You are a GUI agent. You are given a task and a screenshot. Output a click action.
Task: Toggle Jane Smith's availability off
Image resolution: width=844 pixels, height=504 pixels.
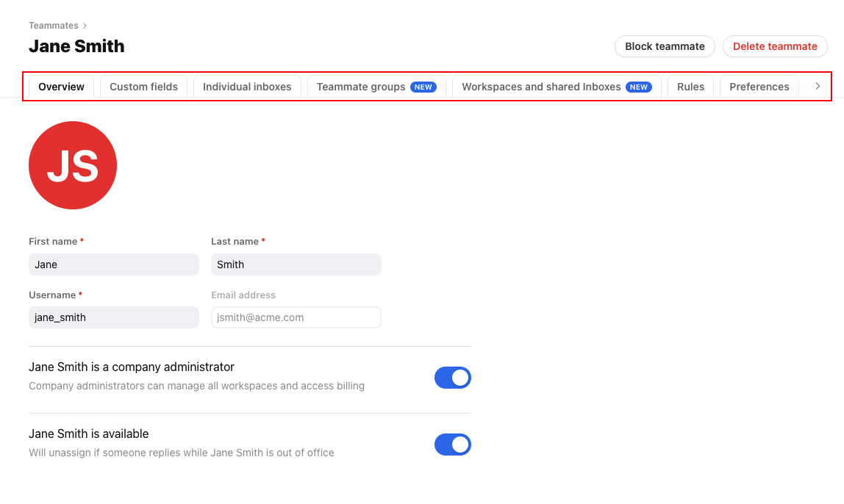point(453,444)
